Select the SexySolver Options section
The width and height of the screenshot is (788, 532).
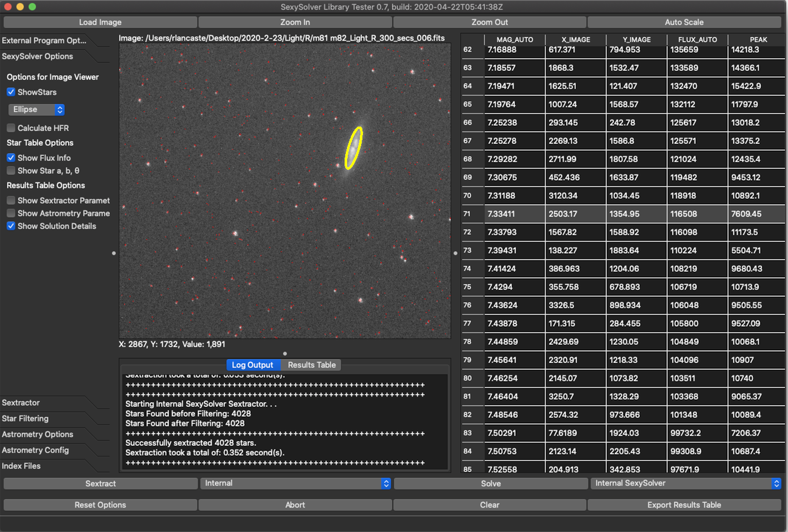[38, 56]
